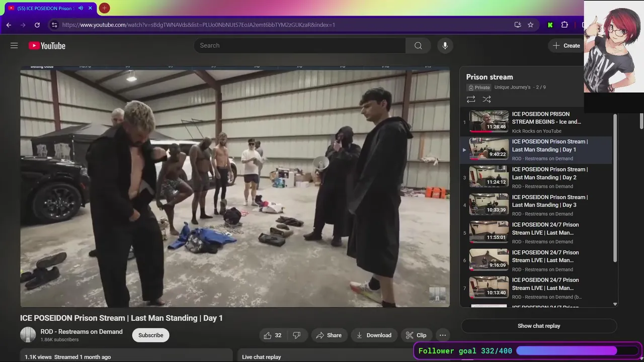
Task: Bookmark this page with the star icon
Action: click(x=530, y=25)
